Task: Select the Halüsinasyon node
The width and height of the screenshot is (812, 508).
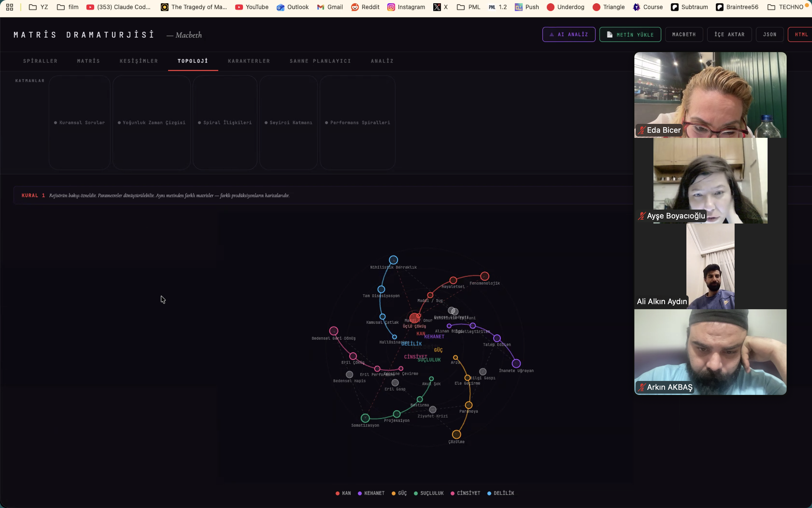Action: (x=394, y=337)
